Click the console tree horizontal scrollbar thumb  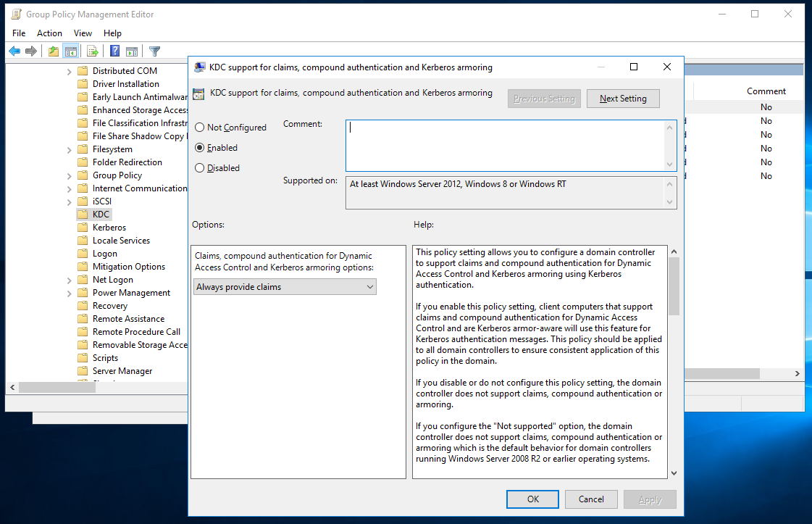[57, 388]
